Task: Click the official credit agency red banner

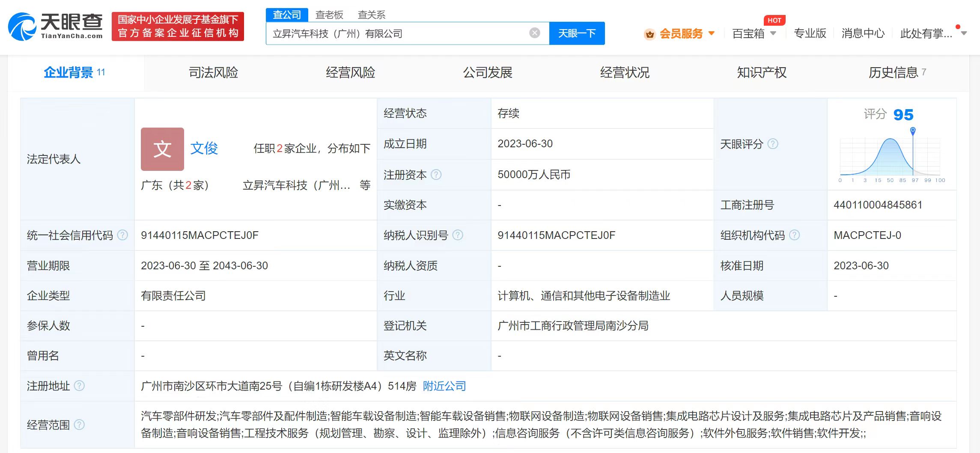Action: pyautogui.click(x=178, y=26)
